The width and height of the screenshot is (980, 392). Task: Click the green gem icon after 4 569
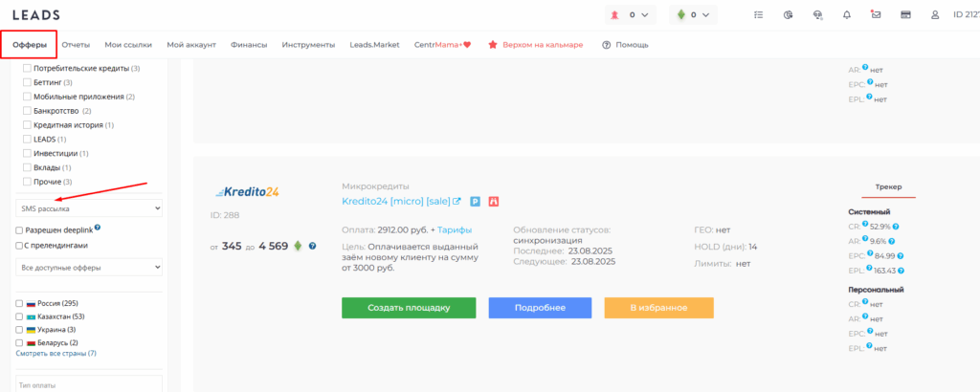[298, 246]
